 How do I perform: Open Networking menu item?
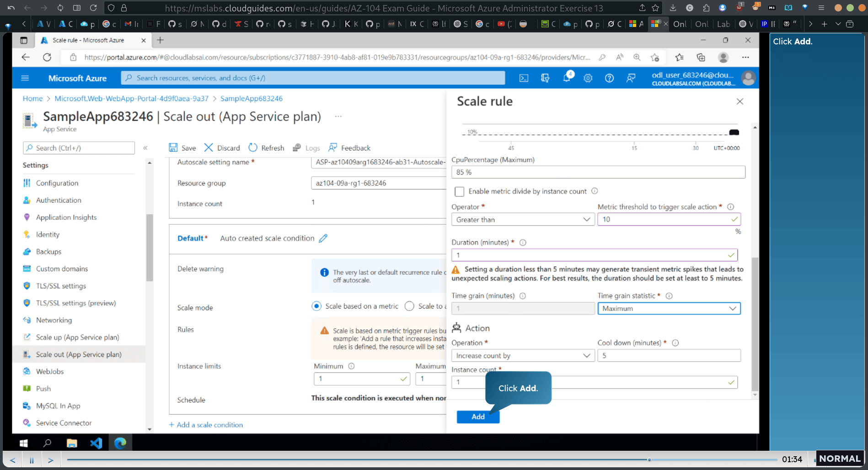click(54, 320)
